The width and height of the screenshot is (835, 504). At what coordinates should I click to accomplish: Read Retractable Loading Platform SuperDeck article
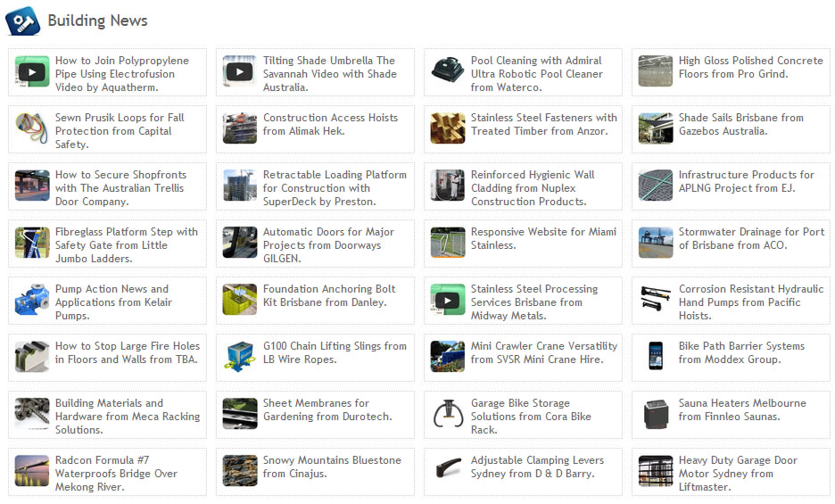pyautogui.click(x=335, y=188)
